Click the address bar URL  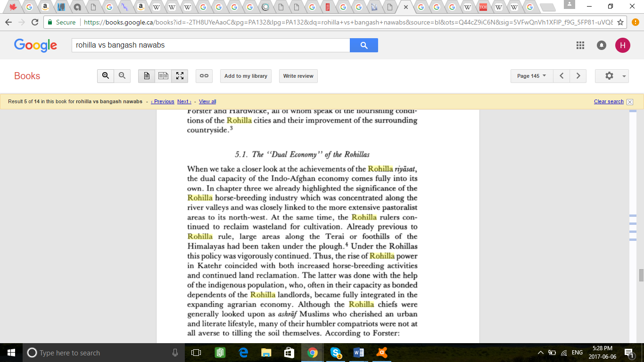[348, 22]
